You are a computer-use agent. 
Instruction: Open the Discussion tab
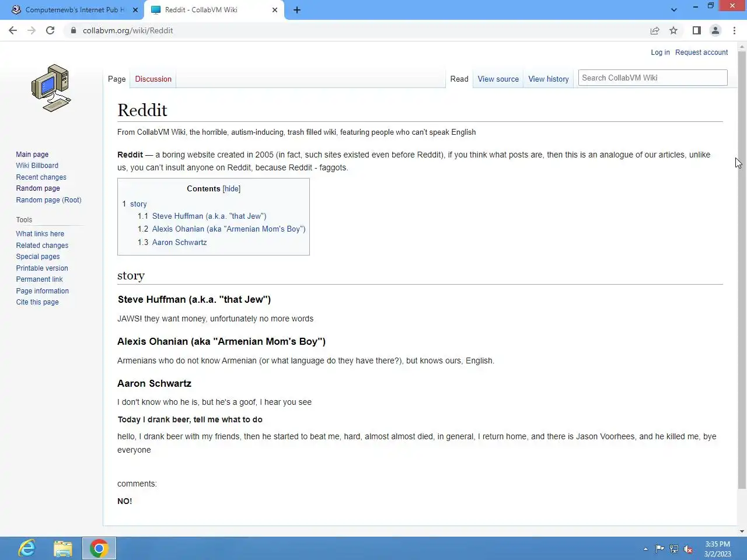[153, 79]
